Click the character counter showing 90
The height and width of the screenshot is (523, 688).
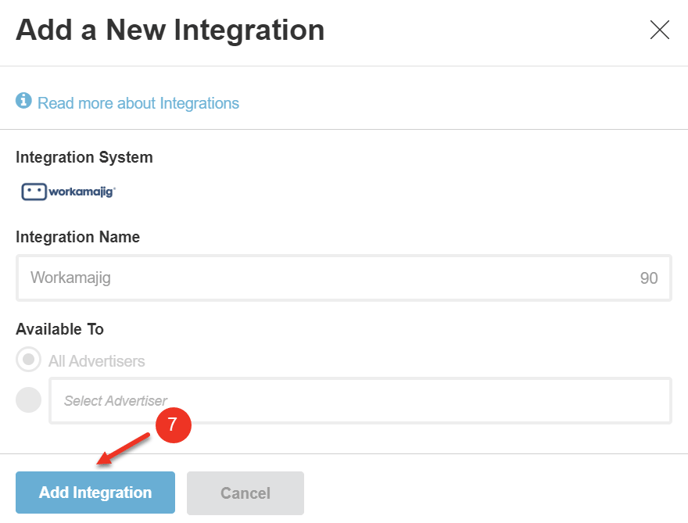pos(649,278)
